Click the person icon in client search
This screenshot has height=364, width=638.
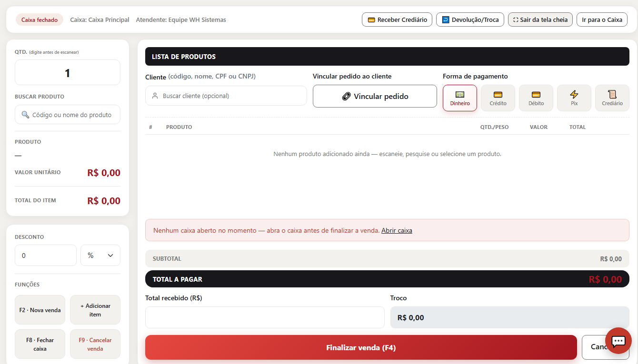155,96
